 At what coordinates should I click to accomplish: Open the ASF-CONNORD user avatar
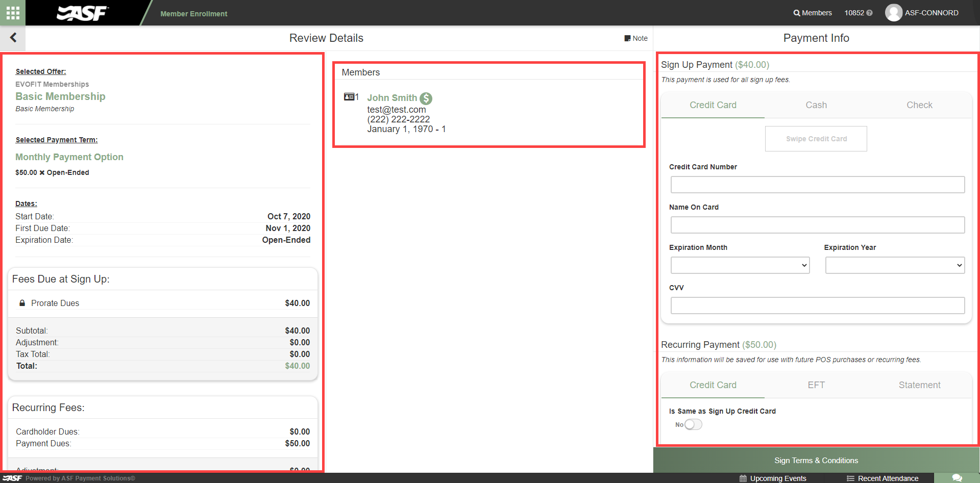[893, 13]
